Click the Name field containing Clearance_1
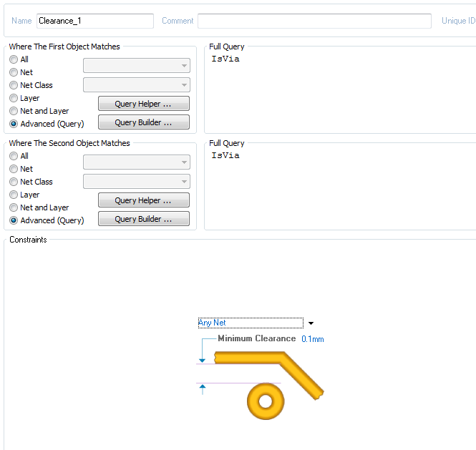The height and width of the screenshot is (450, 476). [x=95, y=21]
